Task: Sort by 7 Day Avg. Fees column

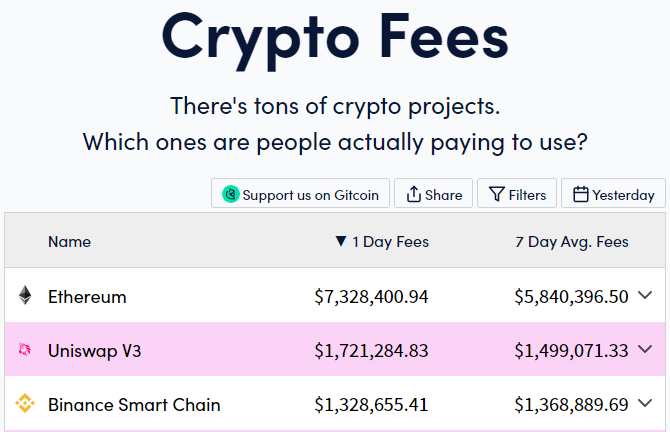Action: [572, 241]
